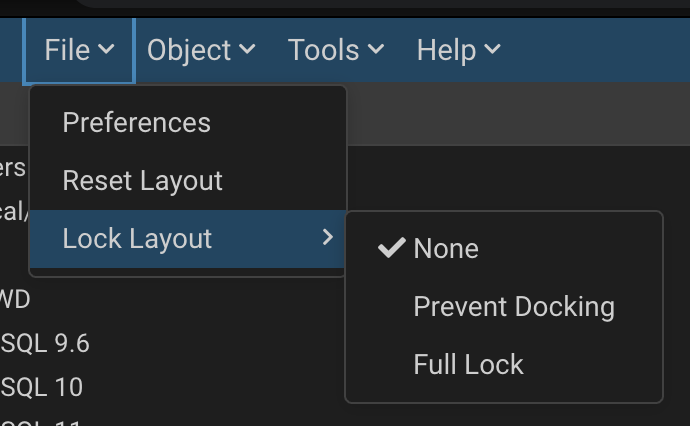Open the Tools menu

pyautogui.click(x=324, y=50)
